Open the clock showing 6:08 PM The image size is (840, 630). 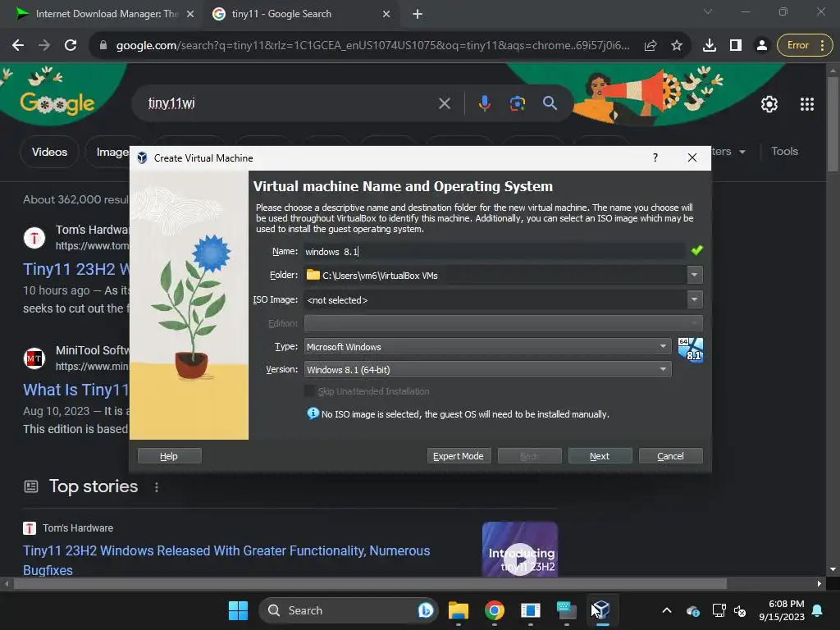782,610
